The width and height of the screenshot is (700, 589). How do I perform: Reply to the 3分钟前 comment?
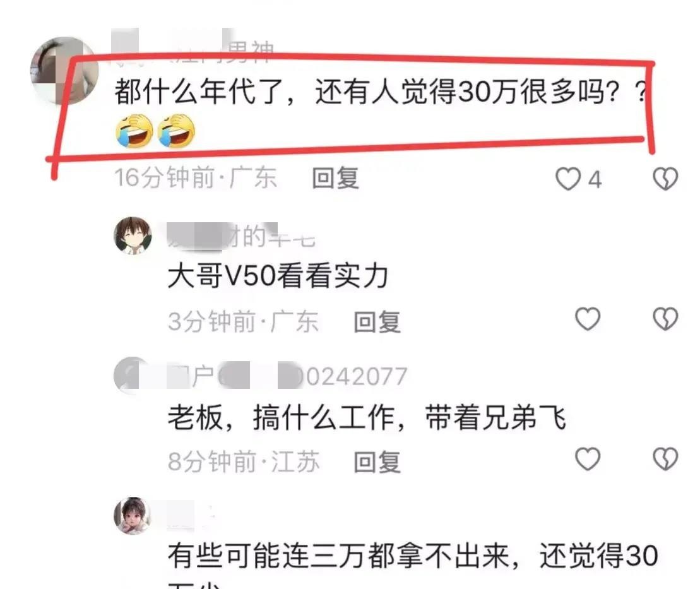tap(377, 322)
